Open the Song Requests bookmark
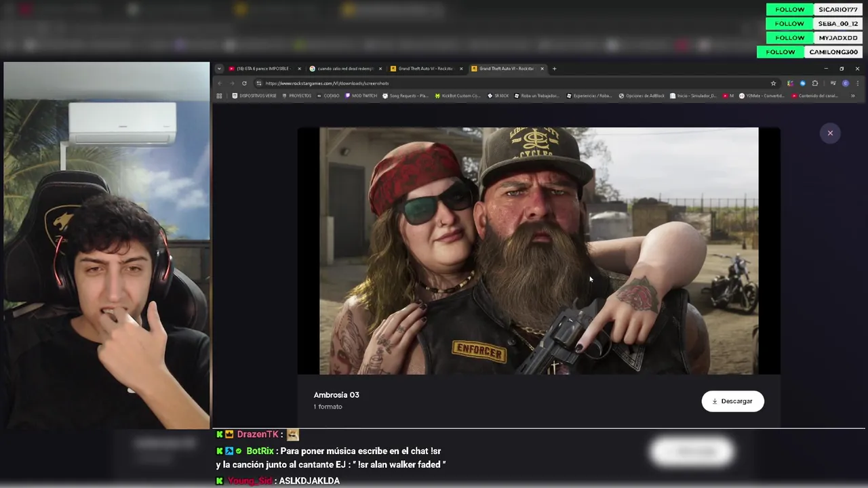868x488 pixels. 405,96
